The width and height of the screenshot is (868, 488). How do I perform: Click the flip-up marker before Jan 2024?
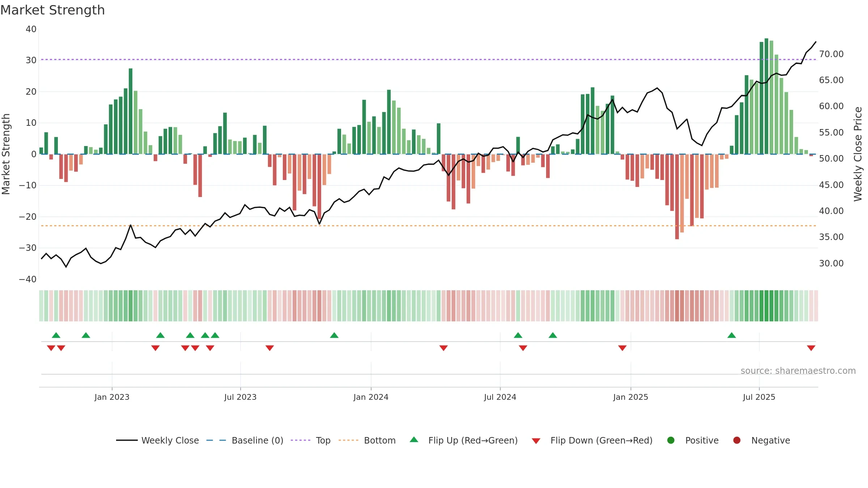[334, 335]
